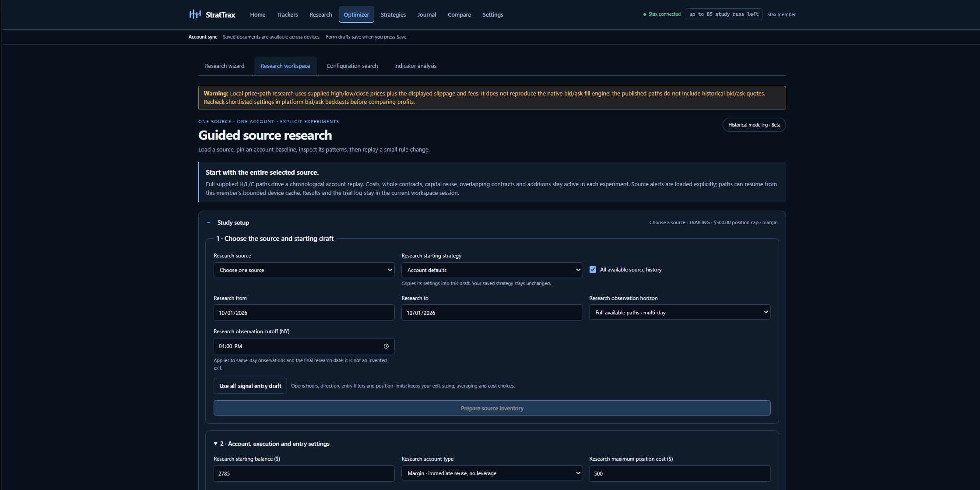Open Strategies page
The image size is (980, 490).
[x=393, y=14]
